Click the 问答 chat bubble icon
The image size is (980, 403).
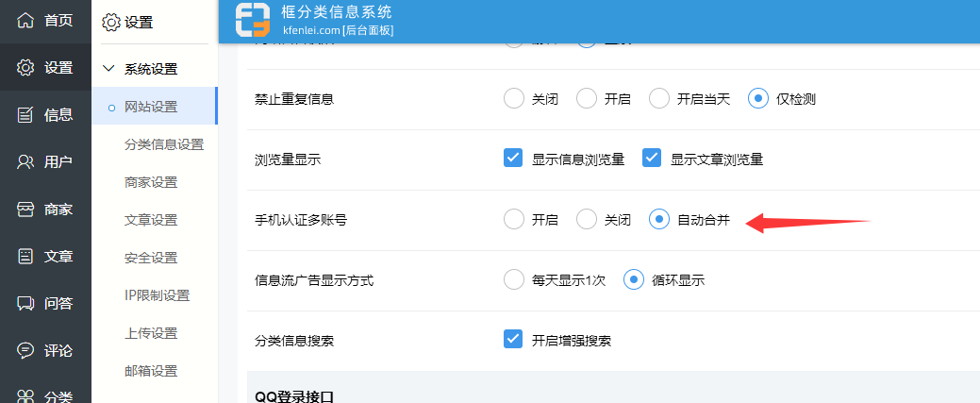click(x=26, y=303)
